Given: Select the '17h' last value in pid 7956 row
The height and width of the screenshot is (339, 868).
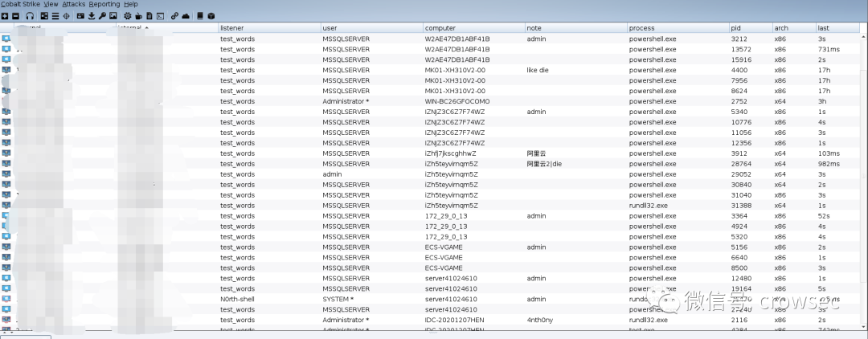Looking at the screenshot, I should (824, 81).
